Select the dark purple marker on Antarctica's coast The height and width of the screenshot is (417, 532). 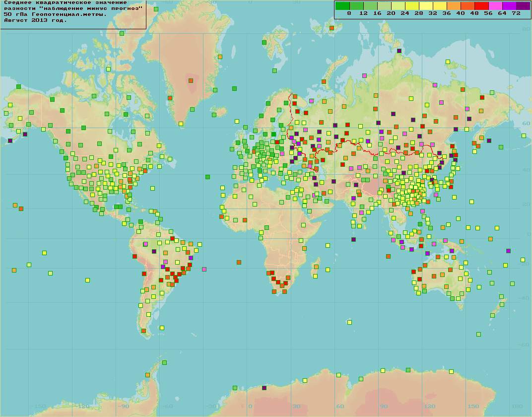[265, 388]
